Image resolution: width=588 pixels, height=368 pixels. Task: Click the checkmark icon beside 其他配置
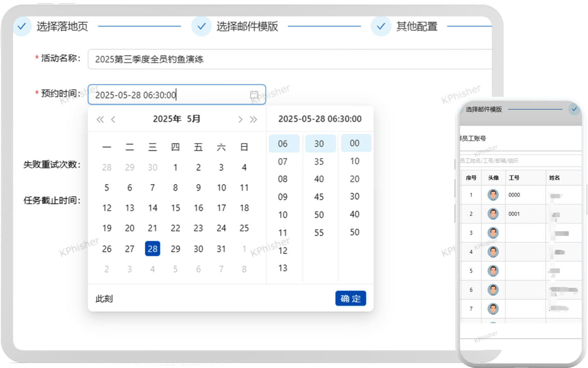click(x=381, y=26)
